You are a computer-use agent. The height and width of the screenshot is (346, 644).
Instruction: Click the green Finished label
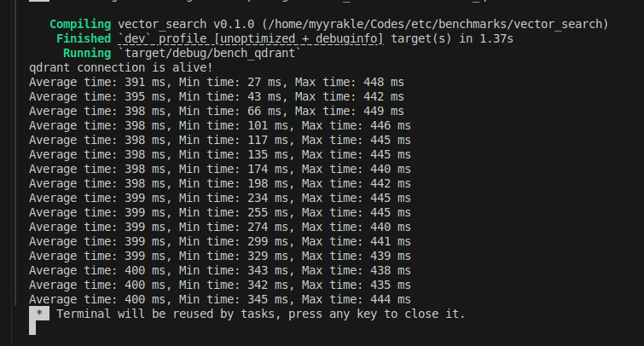(84, 38)
